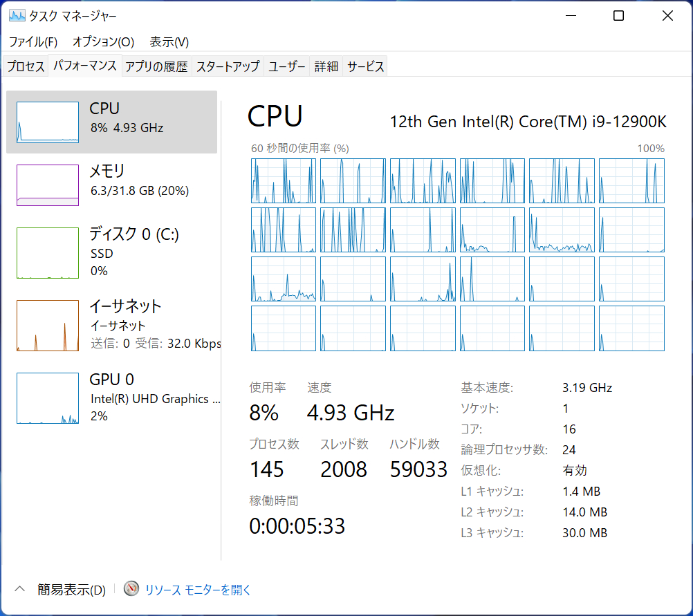Select the CPU usage mini graph
Image resolution: width=693 pixels, height=616 pixels.
click(x=48, y=122)
